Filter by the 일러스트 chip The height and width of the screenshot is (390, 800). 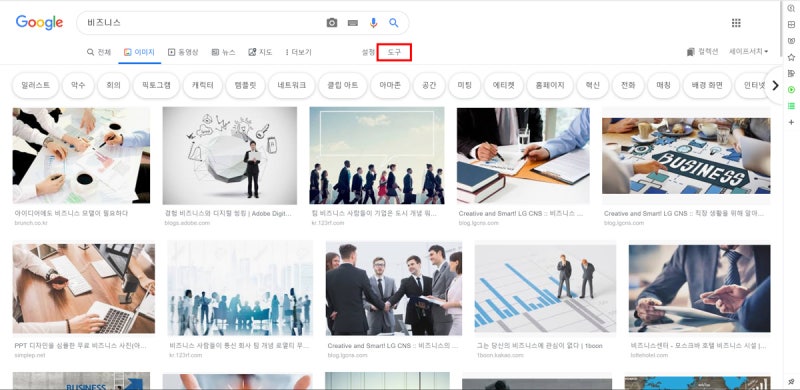pyautogui.click(x=36, y=86)
